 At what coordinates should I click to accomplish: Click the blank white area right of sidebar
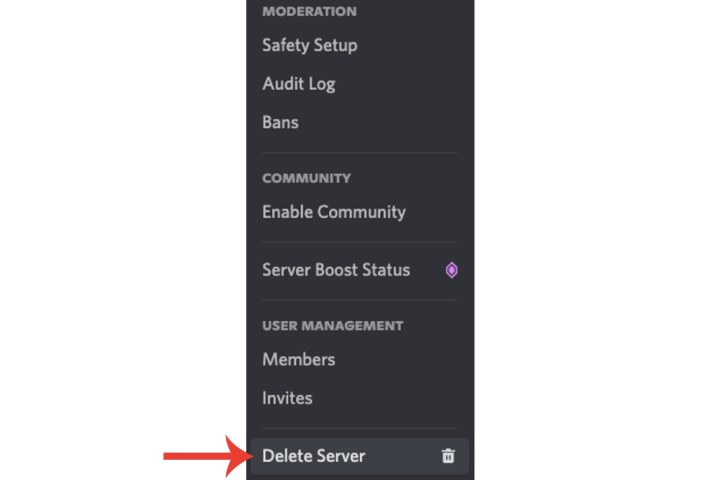600,240
